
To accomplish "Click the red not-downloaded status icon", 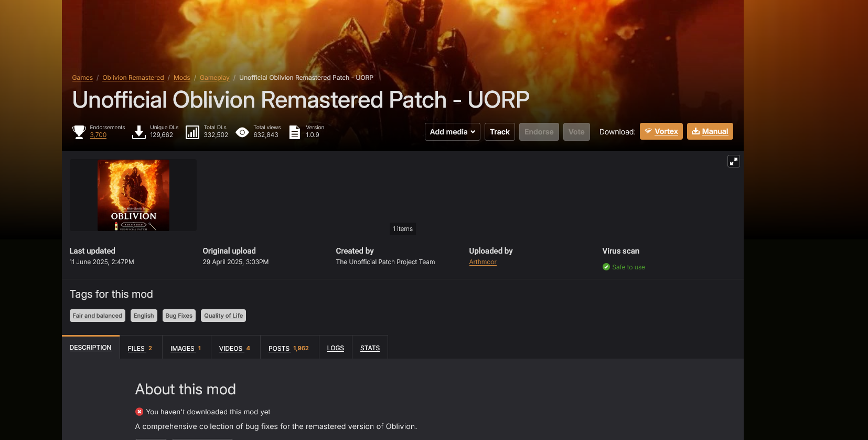I will [x=140, y=412].
